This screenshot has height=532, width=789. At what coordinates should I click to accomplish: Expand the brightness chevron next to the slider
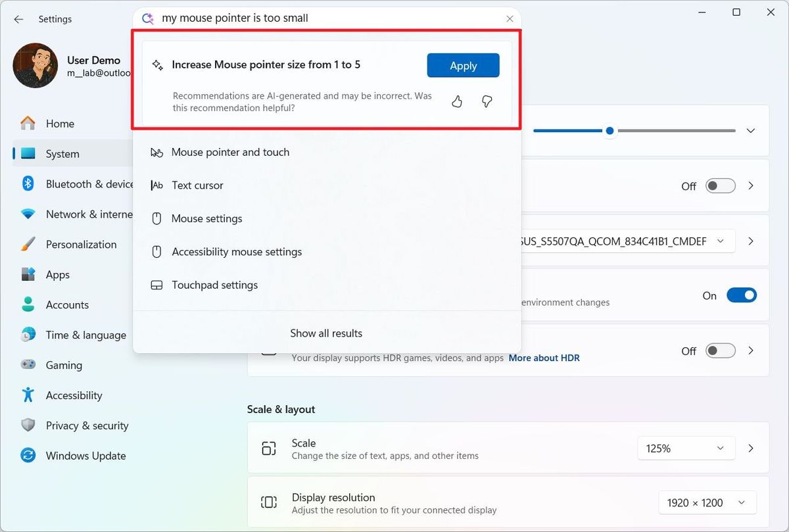[x=750, y=130]
